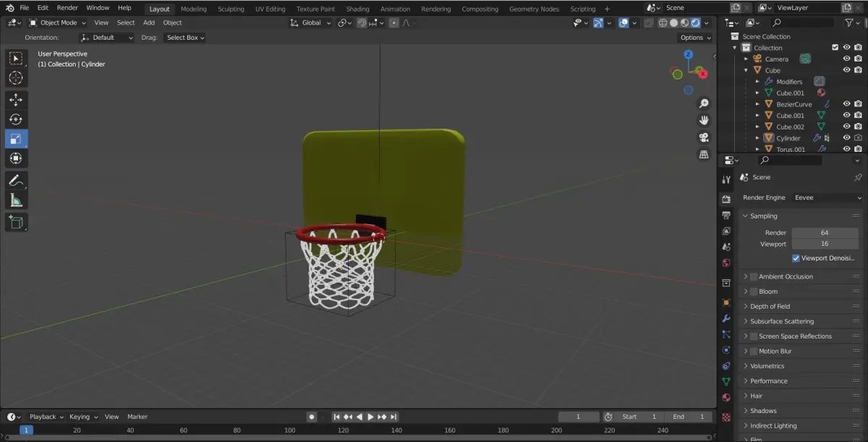868x442 pixels.
Task: Select the Select Box tool in the toolbar
Action: (16, 59)
